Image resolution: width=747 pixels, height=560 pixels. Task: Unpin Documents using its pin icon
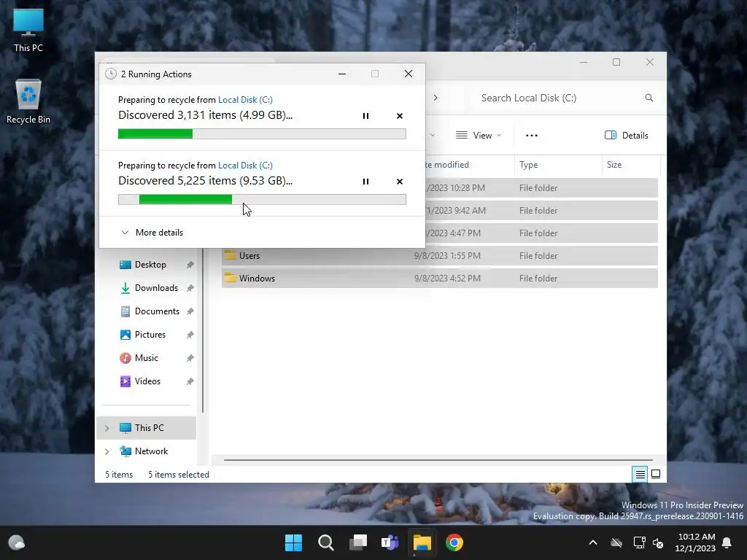click(x=190, y=311)
